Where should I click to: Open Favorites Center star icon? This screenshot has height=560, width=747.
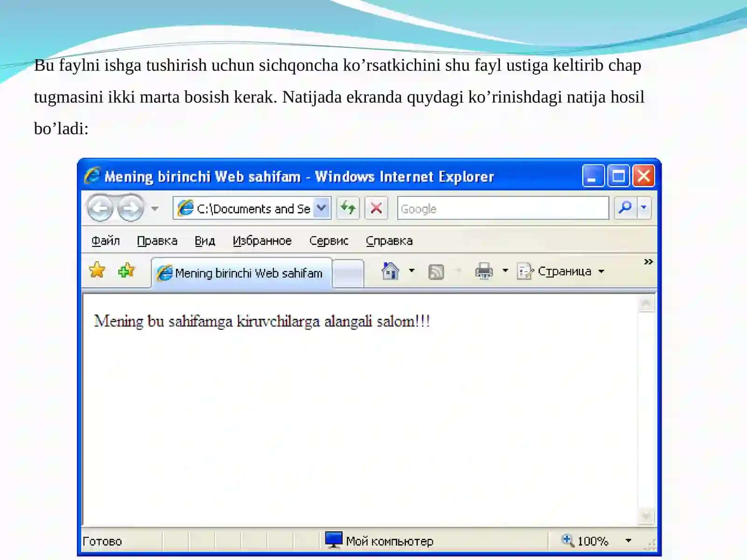point(97,270)
